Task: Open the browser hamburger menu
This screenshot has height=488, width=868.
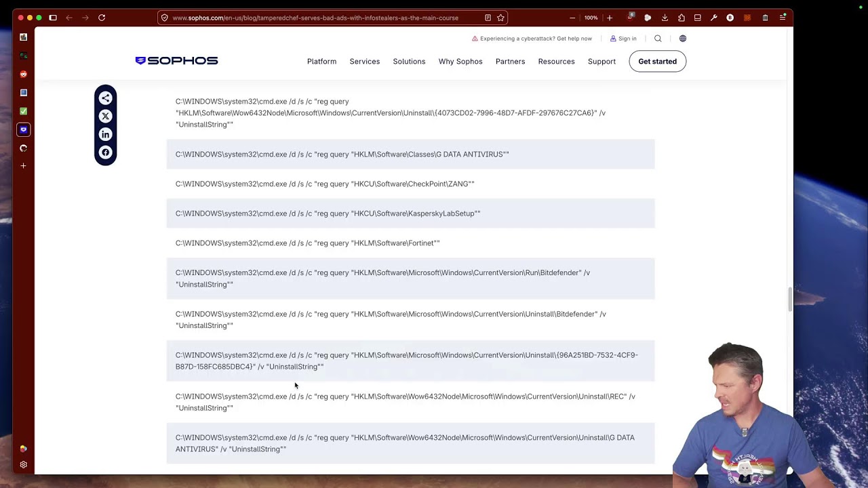Action: (x=783, y=18)
